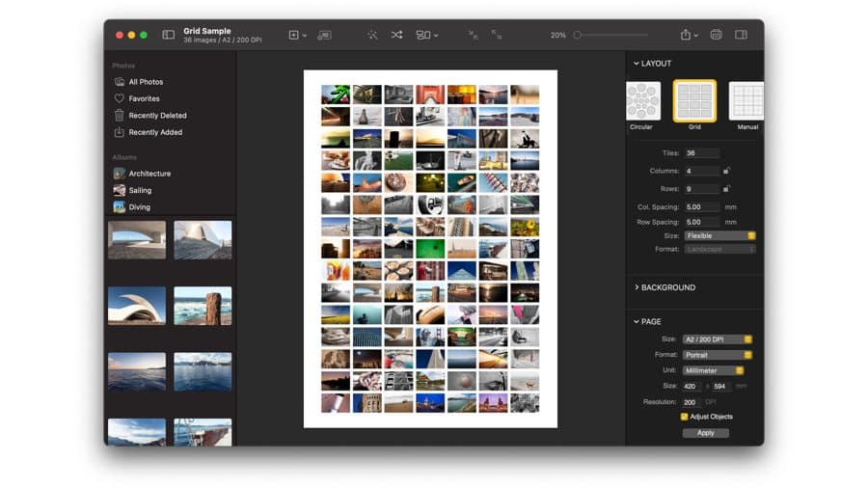The height and width of the screenshot is (488, 868).
Task: Click the Tiles input field
Action: pos(702,153)
